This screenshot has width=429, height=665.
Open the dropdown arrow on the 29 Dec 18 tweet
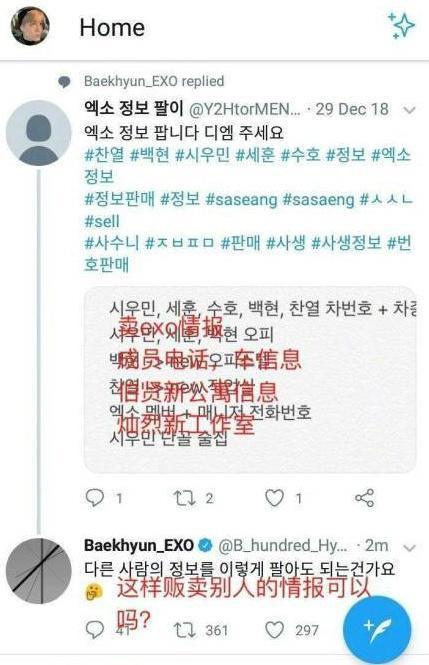(x=410, y=111)
